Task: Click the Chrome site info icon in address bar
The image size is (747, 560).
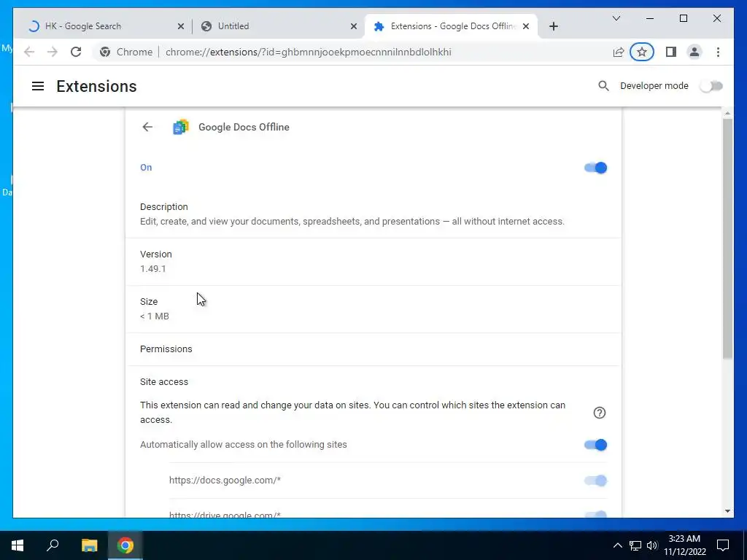Action: click(105, 52)
